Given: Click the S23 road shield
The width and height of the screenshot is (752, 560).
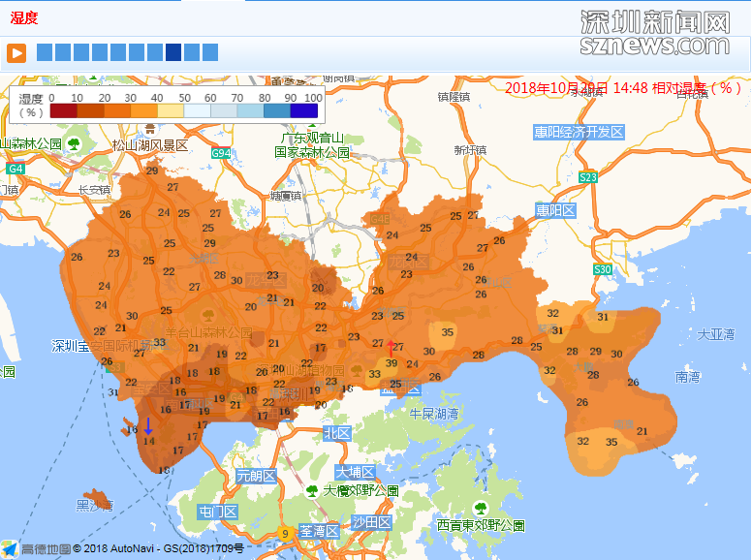Looking at the screenshot, I should pyautogui.click(x=588, y=177).
